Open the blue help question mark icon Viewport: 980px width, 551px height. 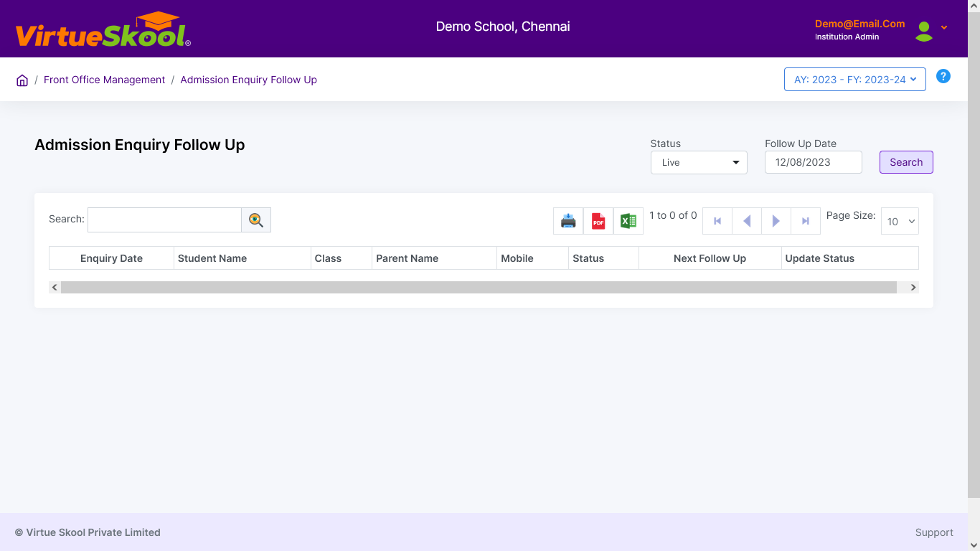(x=943, y=76)
